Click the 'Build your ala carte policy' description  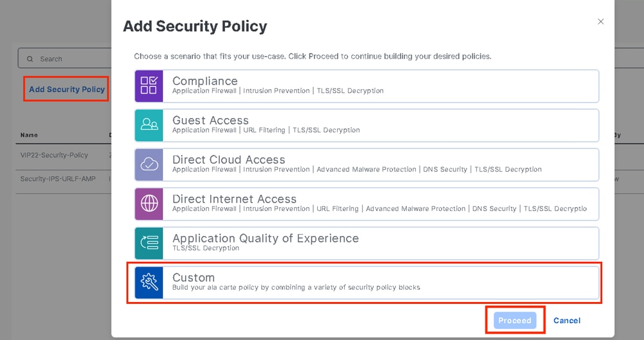tap(296, 287)
